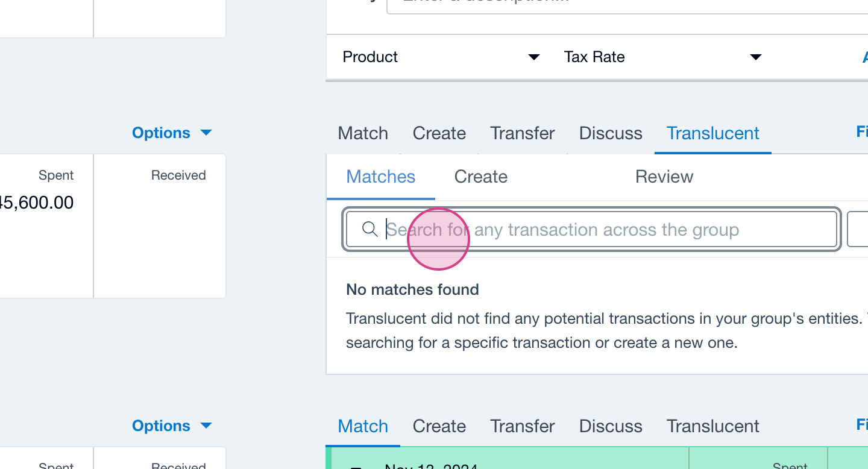868x469 pixels.
Task: Select the lower Match tab
Action: click(x=363, y=426)
